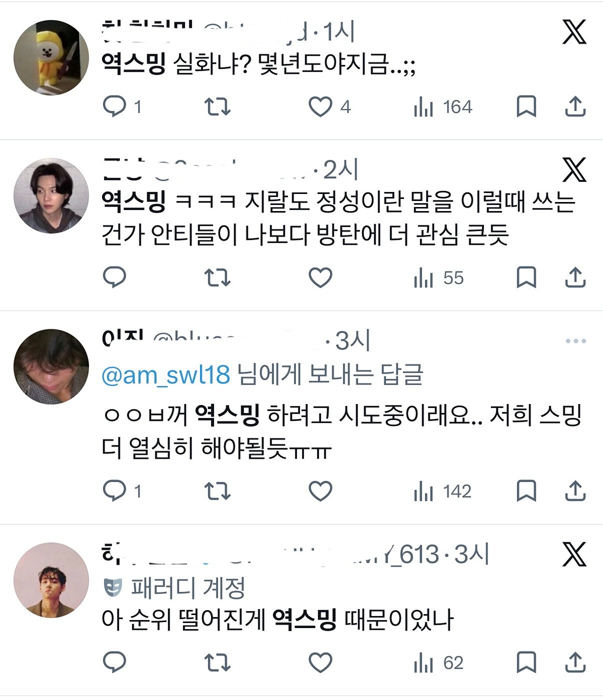Viewport: 603px width, 700px height.
Task: Share the tweet with 164 views
Action: 575,107
